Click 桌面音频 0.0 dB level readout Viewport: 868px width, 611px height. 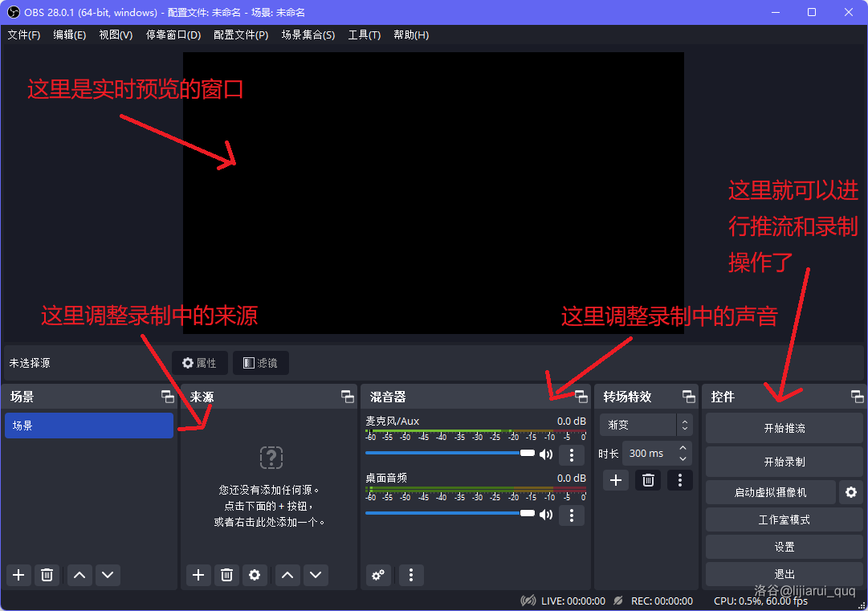(571, 479)
